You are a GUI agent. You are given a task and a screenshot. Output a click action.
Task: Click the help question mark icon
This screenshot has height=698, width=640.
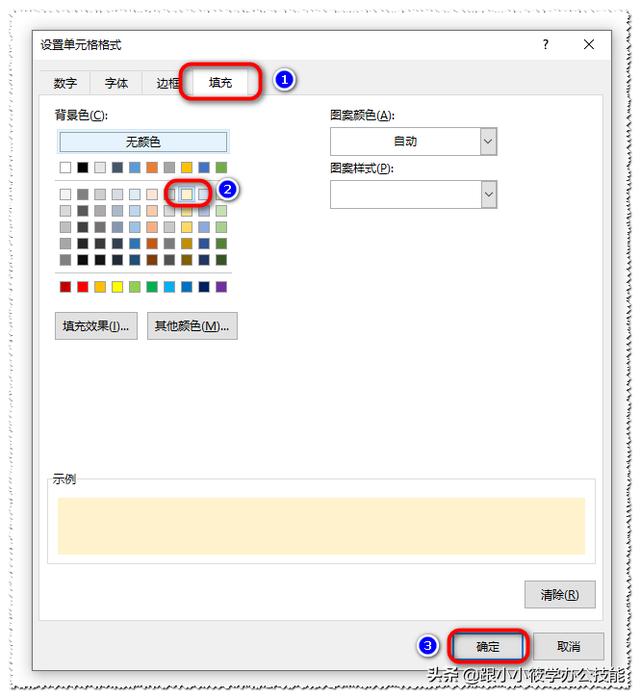pos(545,44)
